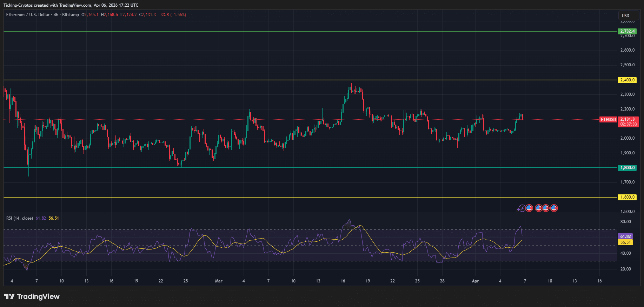Select the purple 61.82 RSI scale label

(x=625, y=236)
